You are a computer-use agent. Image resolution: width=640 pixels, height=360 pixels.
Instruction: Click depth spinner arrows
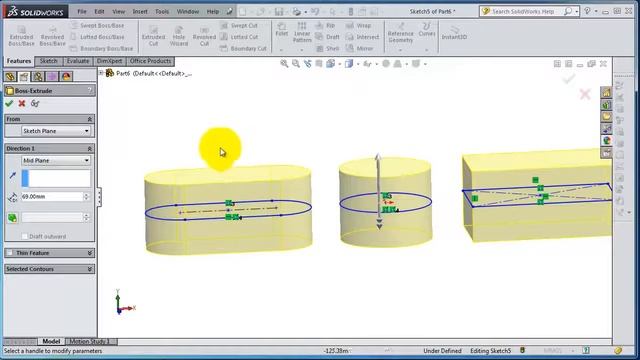point(86,197)
